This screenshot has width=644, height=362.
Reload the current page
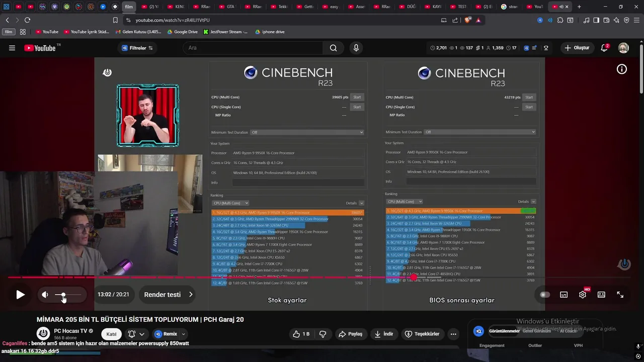[x=27, y=20]
